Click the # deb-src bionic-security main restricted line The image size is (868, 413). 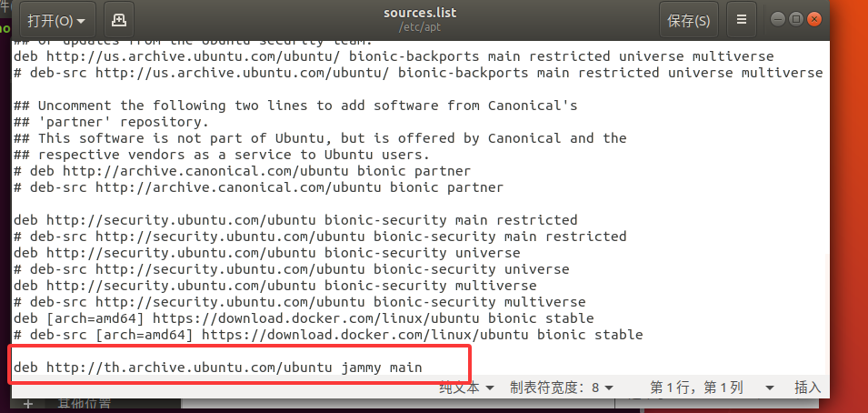(x=320, y=237)
